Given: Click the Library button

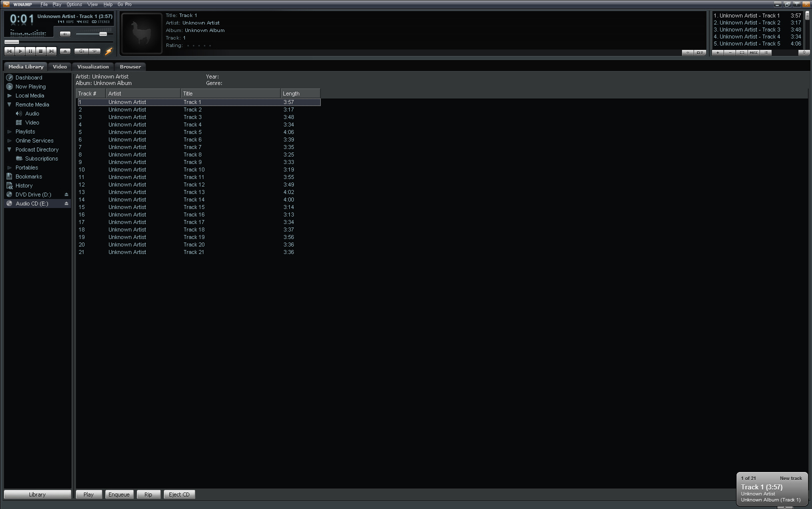Looking at the screenshot, I should pos(37,494).
